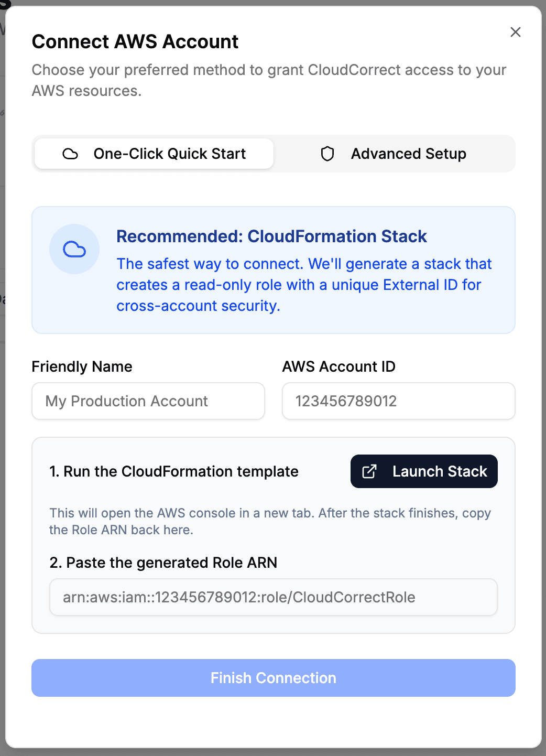This screenshot has width=546, height=756.
Task: Switch to the Advanced Setup tab
Action: tap(394, 154)
